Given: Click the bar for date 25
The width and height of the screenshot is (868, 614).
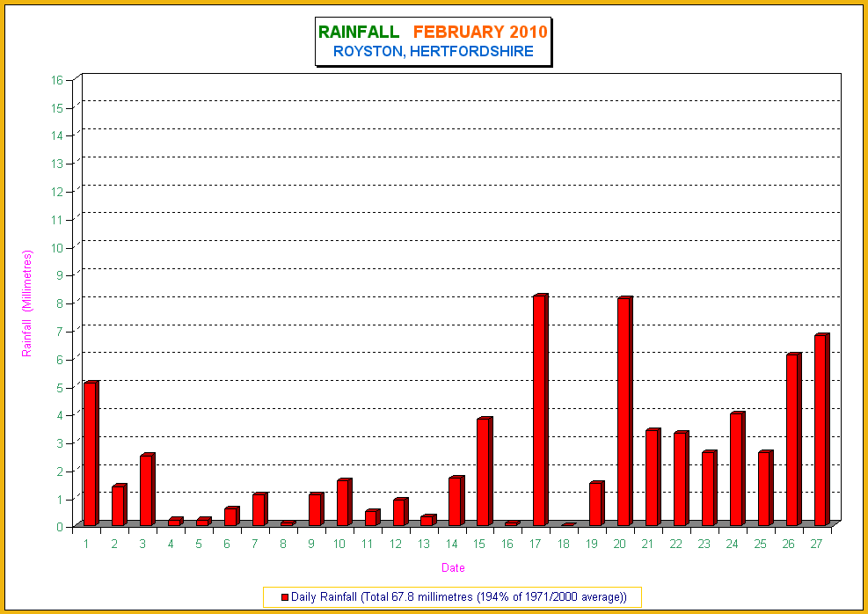Looking at the screenshot, I should [766, 487].
